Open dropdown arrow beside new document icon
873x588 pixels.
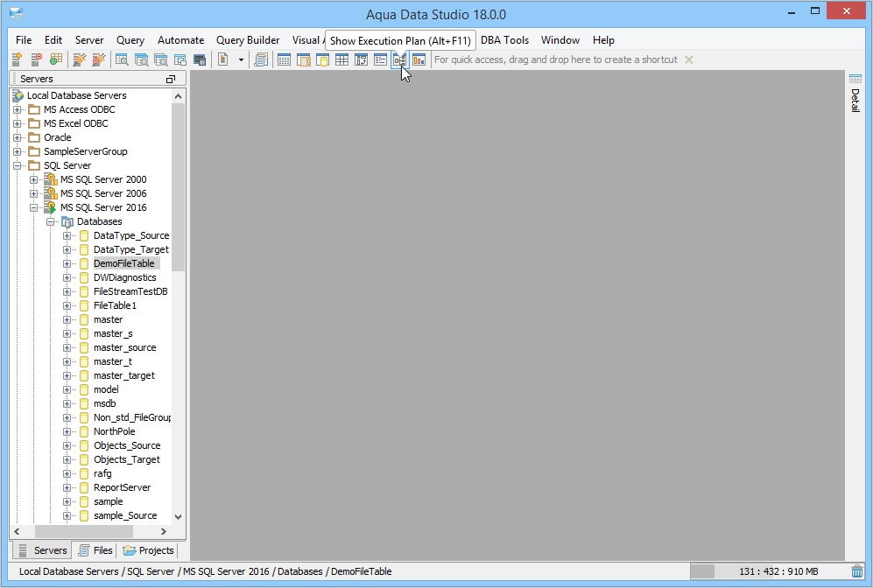pos(241,59)
